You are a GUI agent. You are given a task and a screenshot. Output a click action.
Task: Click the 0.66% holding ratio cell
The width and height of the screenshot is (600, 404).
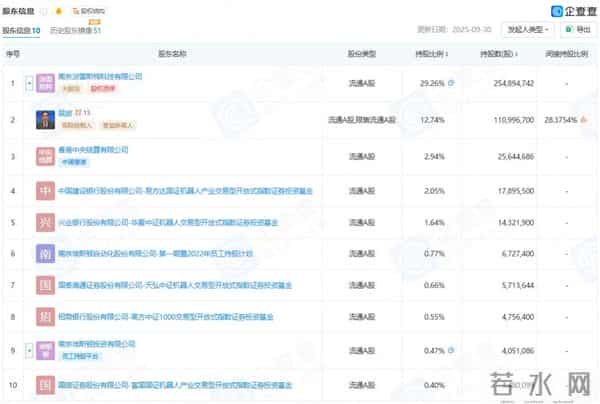434,285
